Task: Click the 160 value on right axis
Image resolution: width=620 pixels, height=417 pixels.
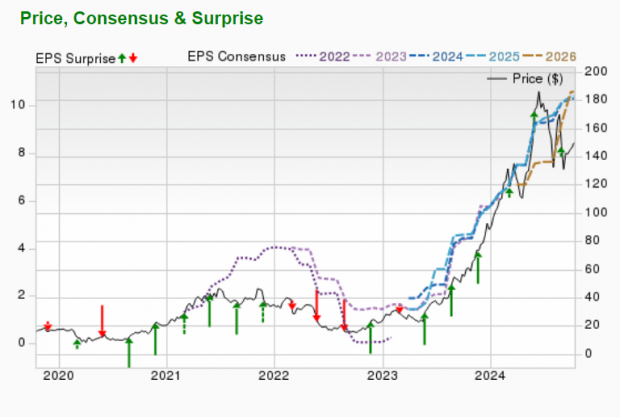Action: click(x=596, y=128)
